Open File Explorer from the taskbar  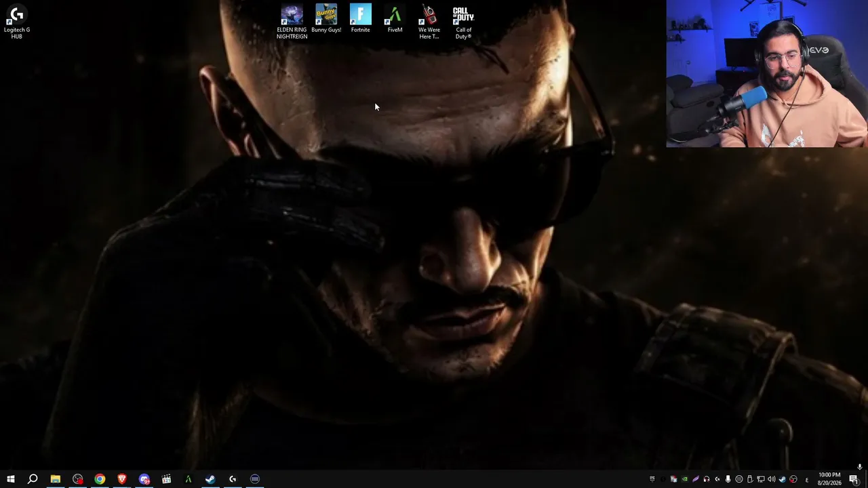pos(55,479)
